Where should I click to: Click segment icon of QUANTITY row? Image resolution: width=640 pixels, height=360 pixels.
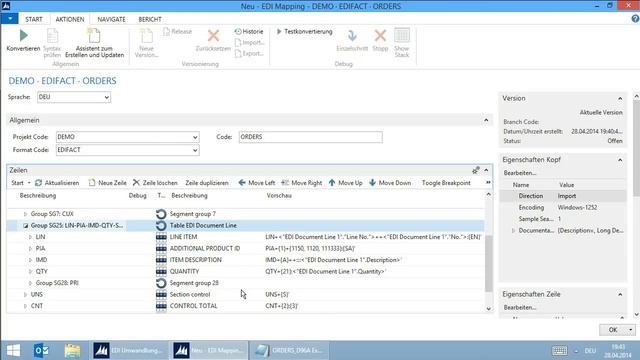[x=161, y=271]
